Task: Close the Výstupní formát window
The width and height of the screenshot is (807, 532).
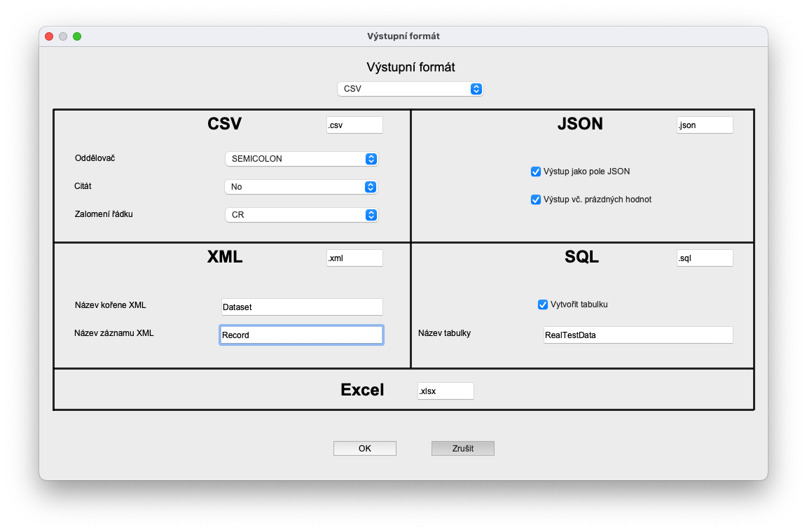Action: (50, 36)
